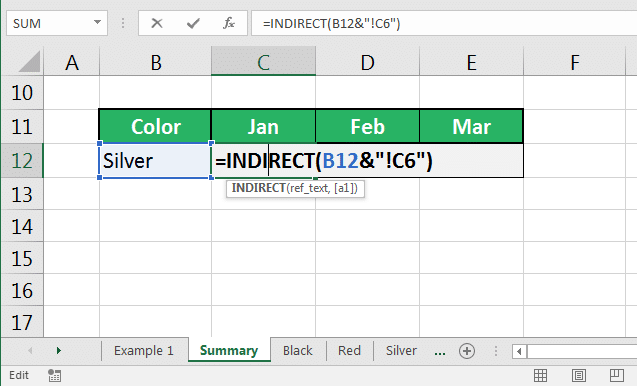Show more sheet tabs via ellipsis
The height and width of the screenshot is (386, 637).
coord(440,352)
